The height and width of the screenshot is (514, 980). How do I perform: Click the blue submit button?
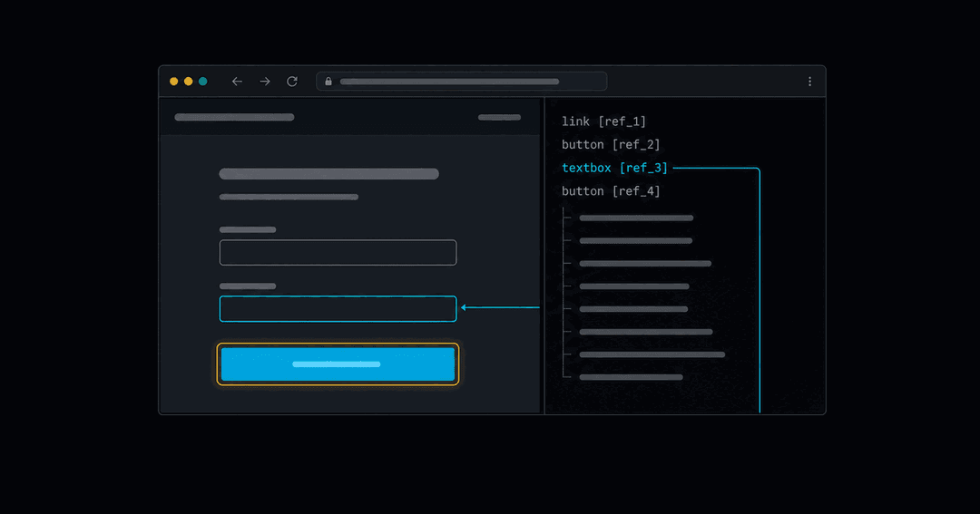click(338, 364)
